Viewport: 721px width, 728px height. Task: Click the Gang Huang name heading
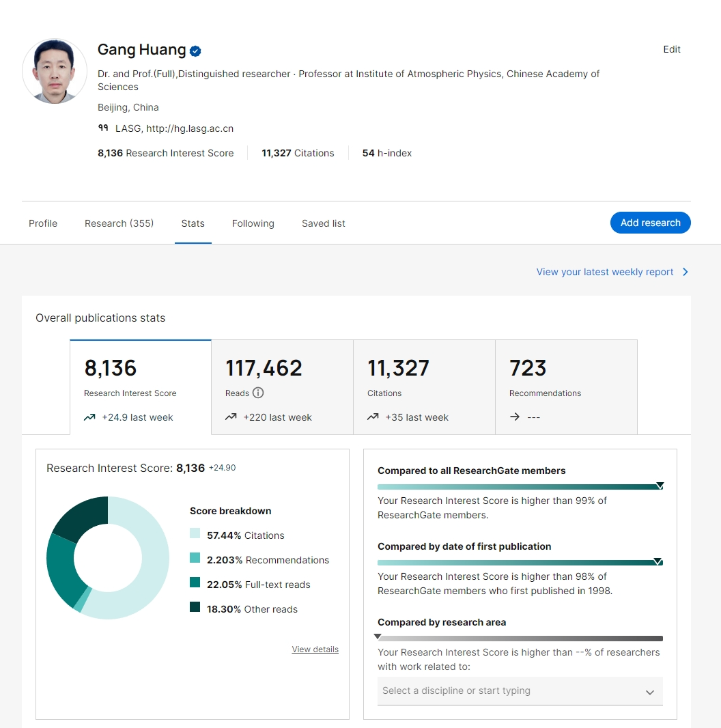141,49
